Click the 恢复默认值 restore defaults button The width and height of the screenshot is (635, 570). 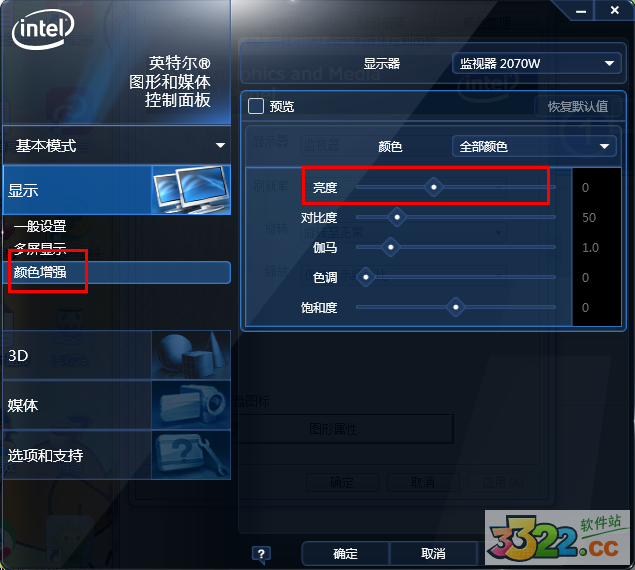pyautogui.click(x=578, y=107)
